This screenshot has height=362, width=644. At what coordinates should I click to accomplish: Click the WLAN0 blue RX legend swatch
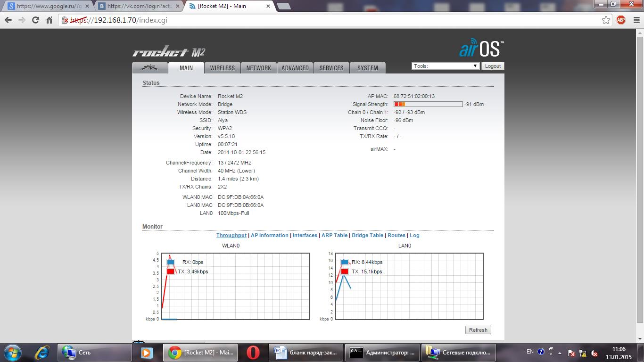point(171,262)
